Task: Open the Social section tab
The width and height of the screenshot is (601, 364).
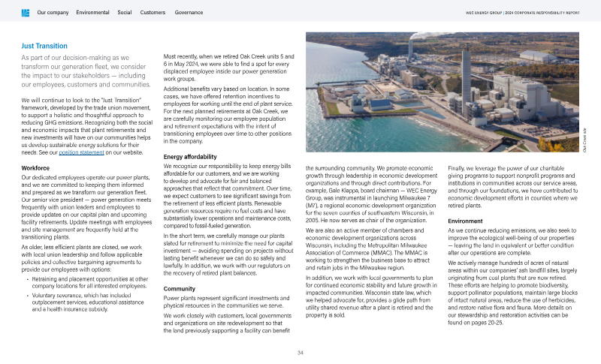Action: (125, 13)
